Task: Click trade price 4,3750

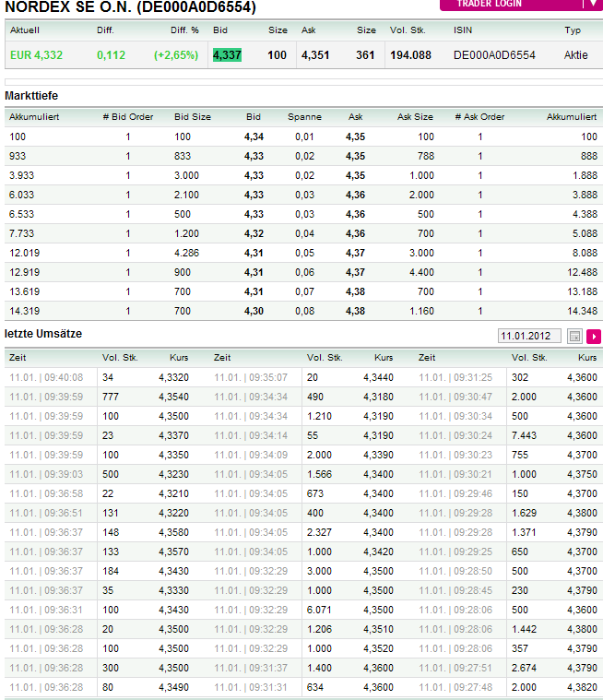Action: [x=582, y=475]
